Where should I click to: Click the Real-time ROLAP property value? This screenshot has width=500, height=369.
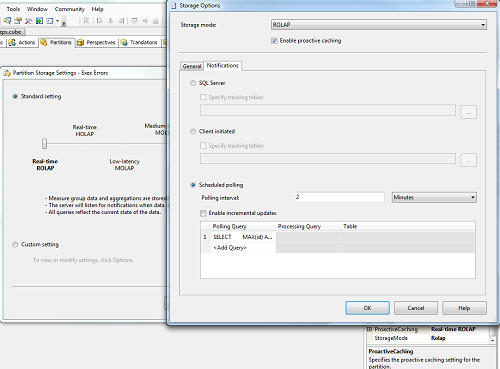(x=453, y=329)
